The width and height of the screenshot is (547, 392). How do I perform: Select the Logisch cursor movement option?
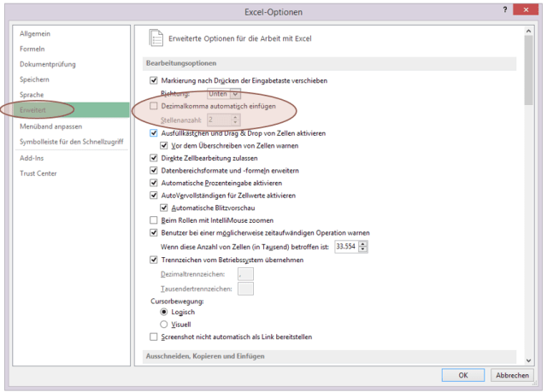[165, 312]
